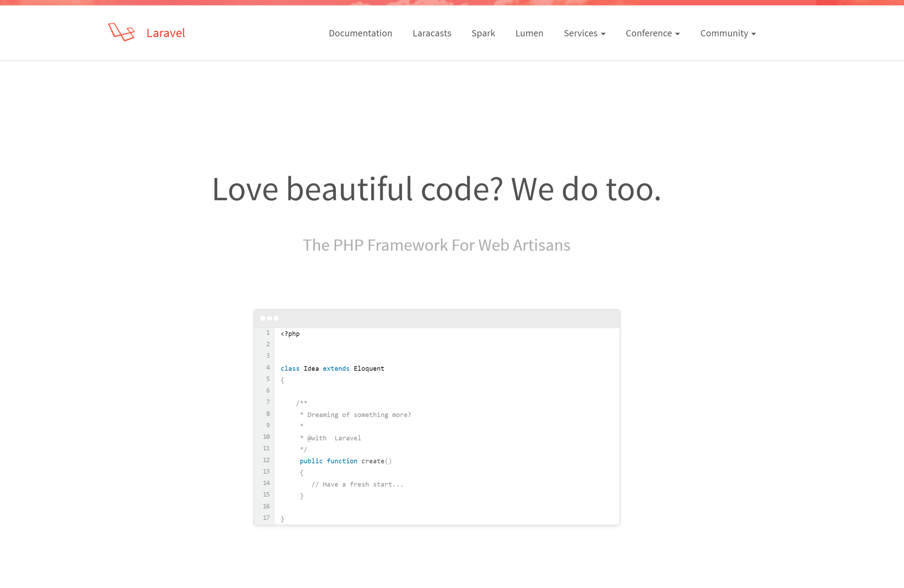Click the 'Eloquent' word in code
This screenshot has width=904, height=588.
tap(369, 368)
